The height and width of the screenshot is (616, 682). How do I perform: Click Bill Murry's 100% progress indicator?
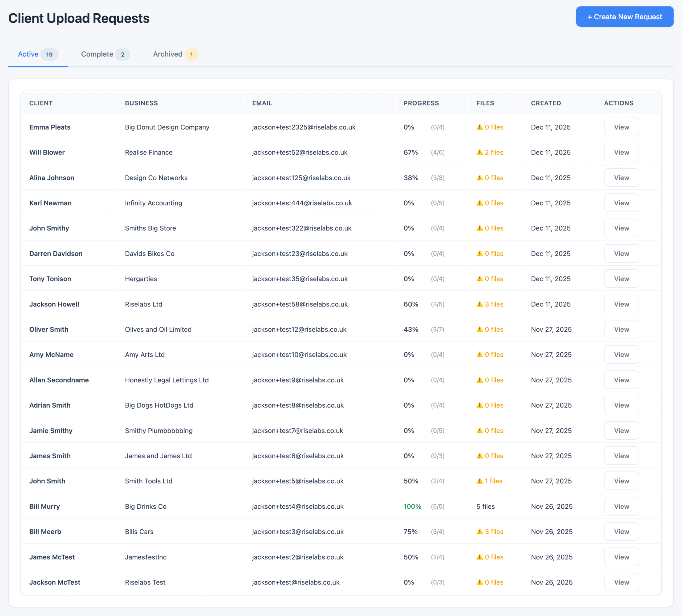point(412,506)
